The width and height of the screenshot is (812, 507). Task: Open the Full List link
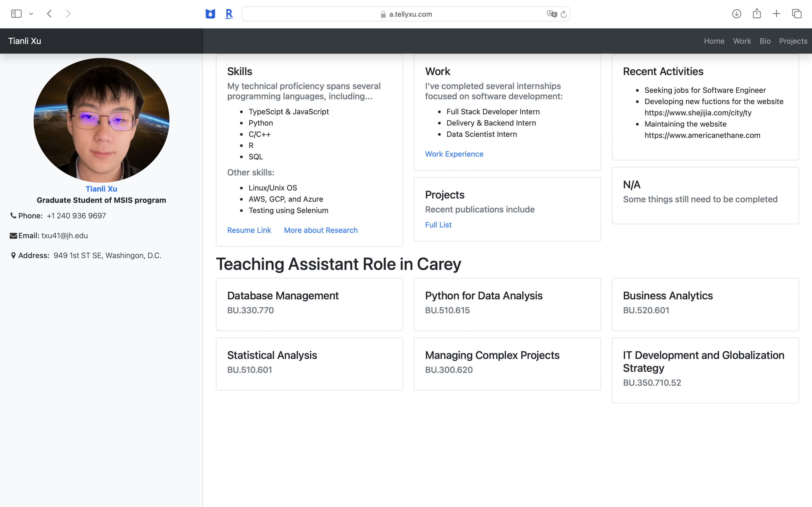(x=438, y=225)
